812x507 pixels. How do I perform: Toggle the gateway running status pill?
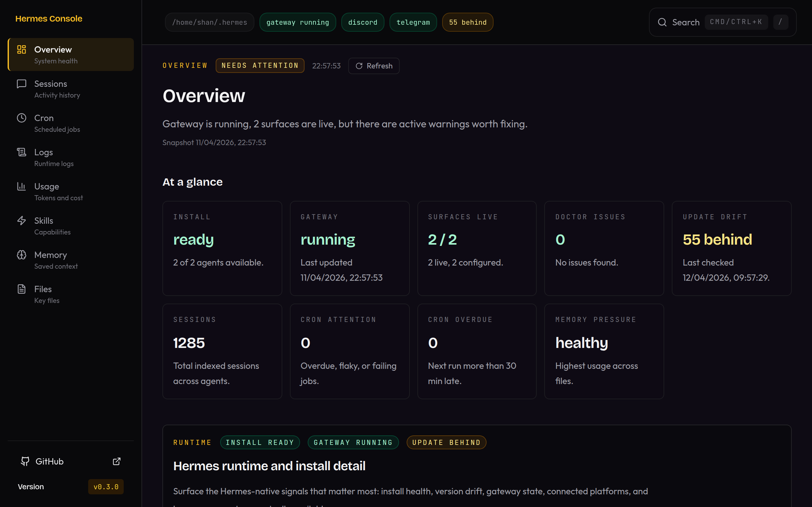click(298, 22)
